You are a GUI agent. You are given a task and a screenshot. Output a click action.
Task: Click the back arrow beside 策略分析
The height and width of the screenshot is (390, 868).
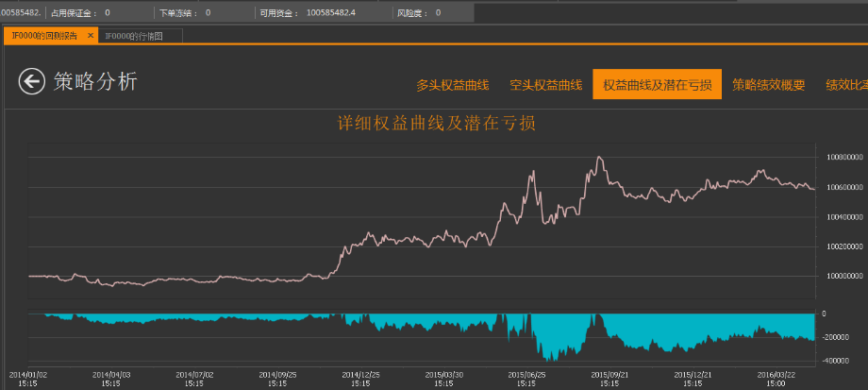tap(31, 81)
